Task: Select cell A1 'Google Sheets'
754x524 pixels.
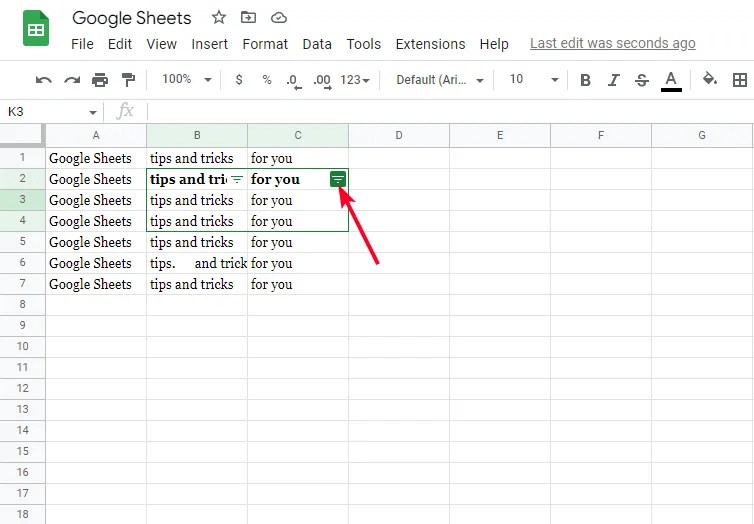Action: tap(96, 158)
